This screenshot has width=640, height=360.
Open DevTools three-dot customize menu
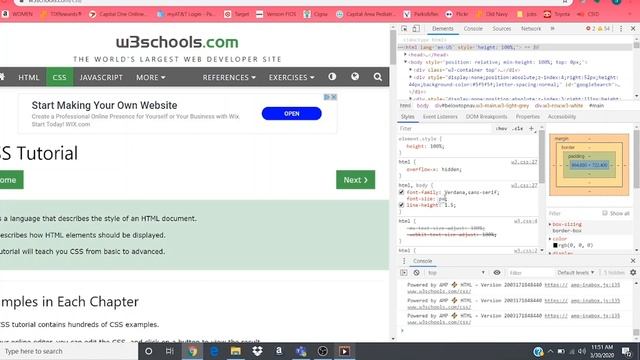click(621, 29)
